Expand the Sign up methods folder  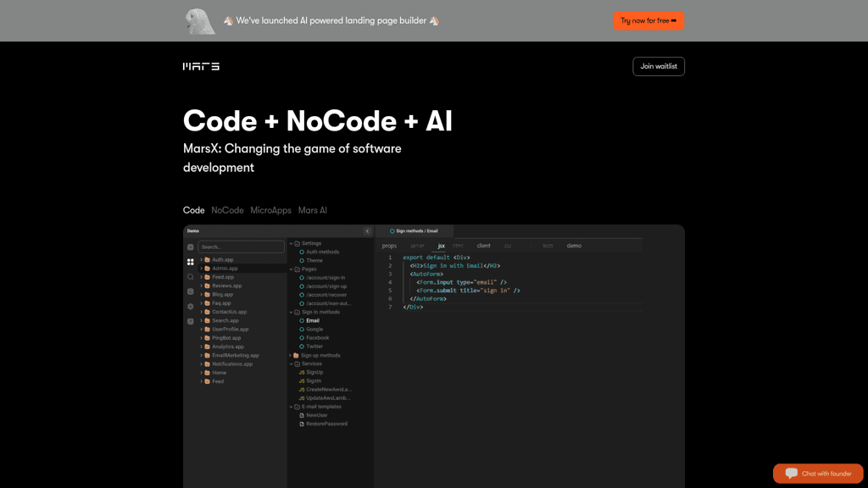pyautogui.click(x=291, y=356)
